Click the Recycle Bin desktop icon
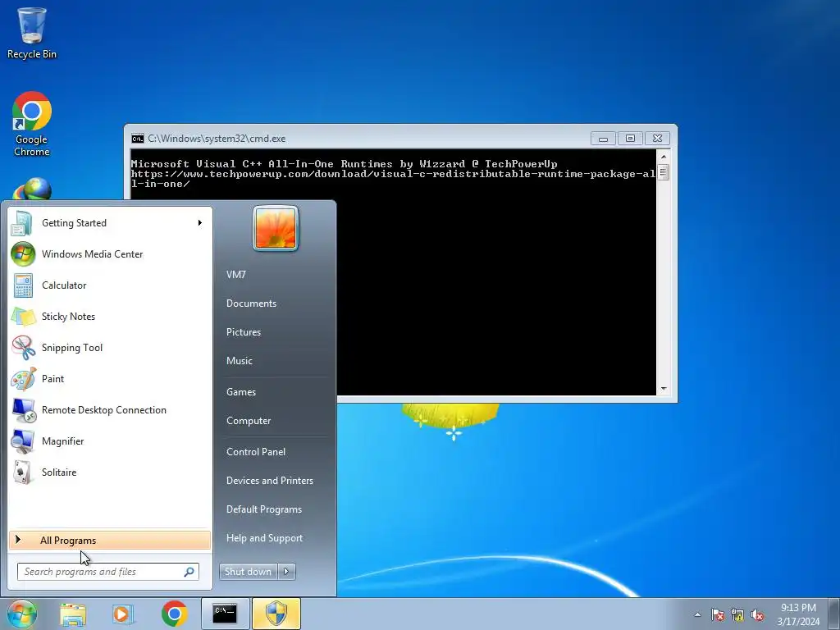The width and height of the screenshot is (840, 630). 32,33
